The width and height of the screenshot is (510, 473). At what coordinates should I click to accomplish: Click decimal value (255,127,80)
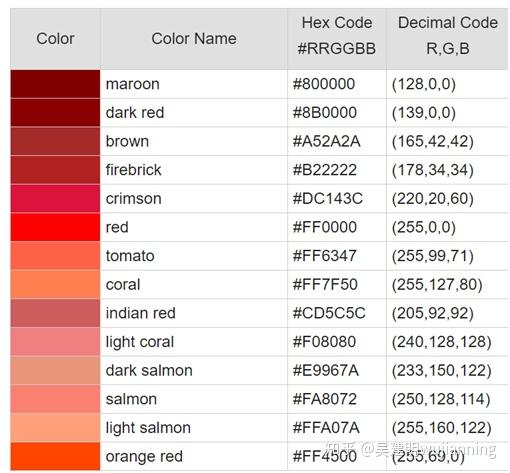(437, 285)
